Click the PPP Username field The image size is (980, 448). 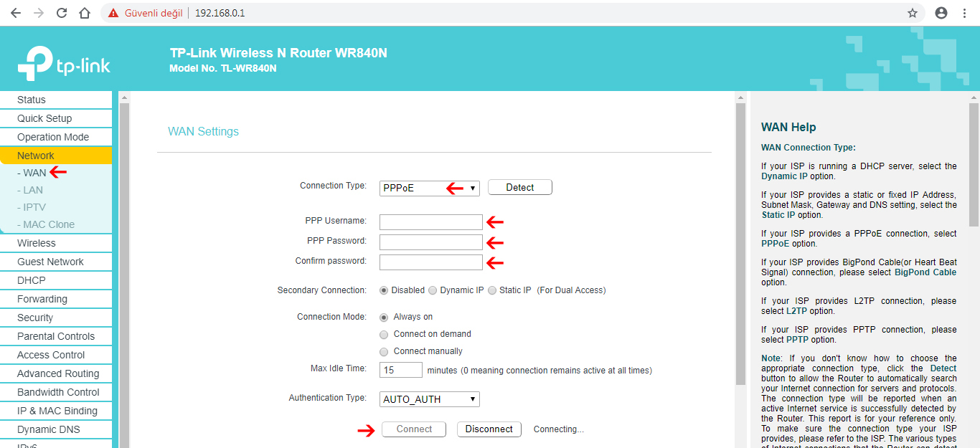(431, 222)
